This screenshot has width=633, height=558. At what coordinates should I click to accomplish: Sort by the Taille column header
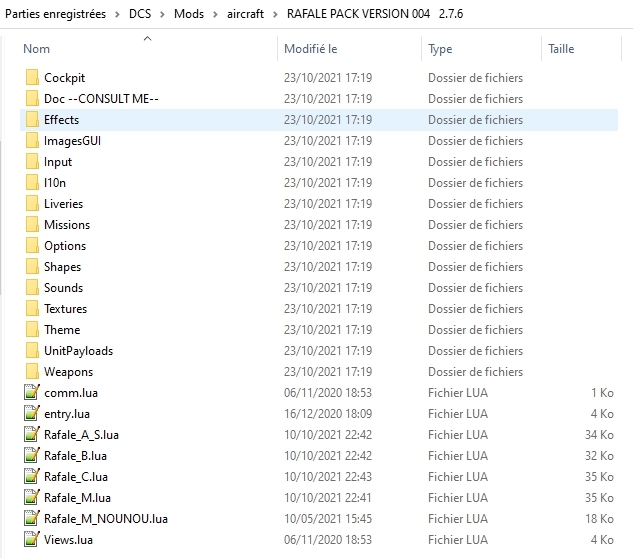pyautogui.click(x=561, y=49)
